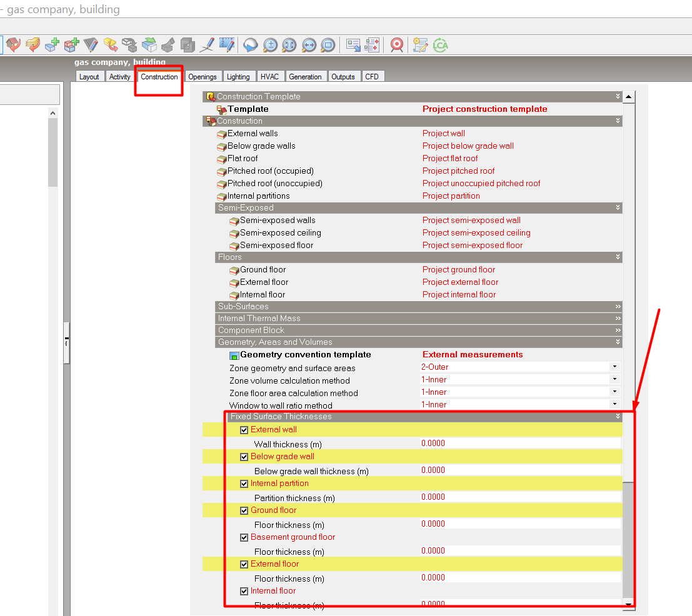Uncheck the Below grade wall checkbox
692x616 pixels.
tap(244, 457)
